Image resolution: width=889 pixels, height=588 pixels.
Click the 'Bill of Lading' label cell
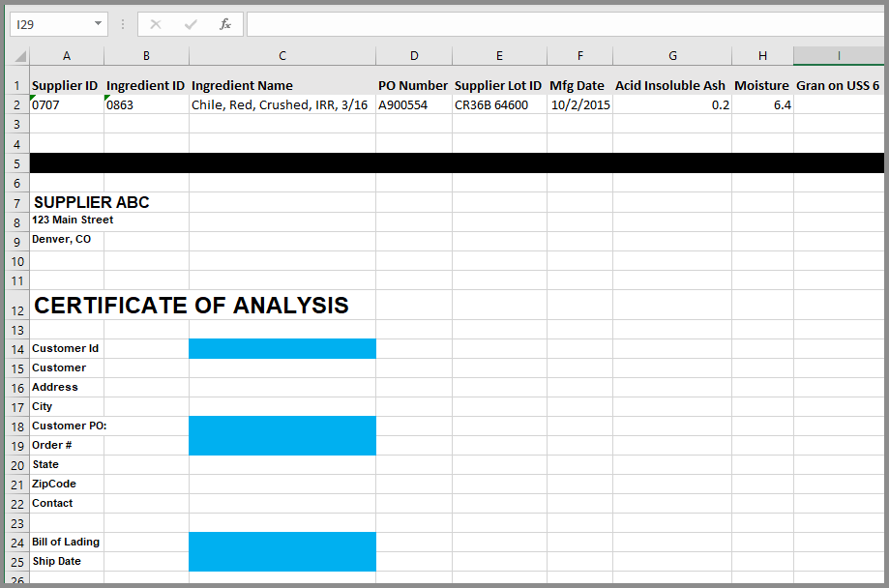(x=67, y=543)
